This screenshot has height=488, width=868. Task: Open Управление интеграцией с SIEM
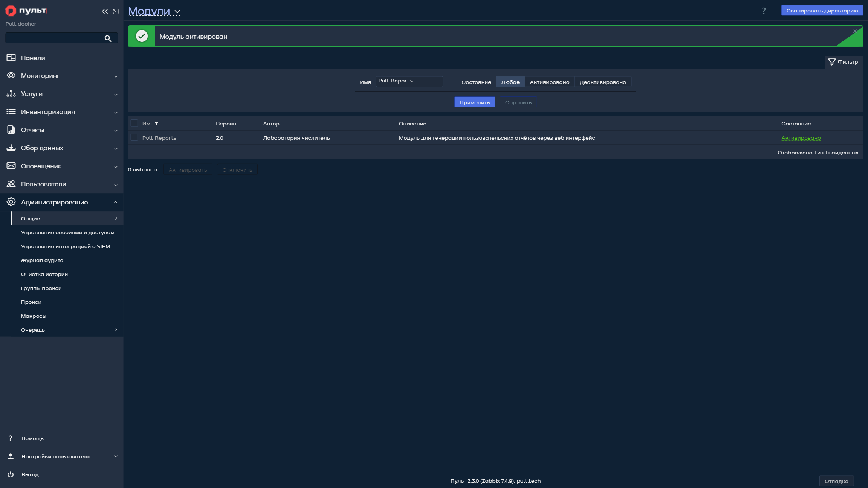[x=66, y=246]
